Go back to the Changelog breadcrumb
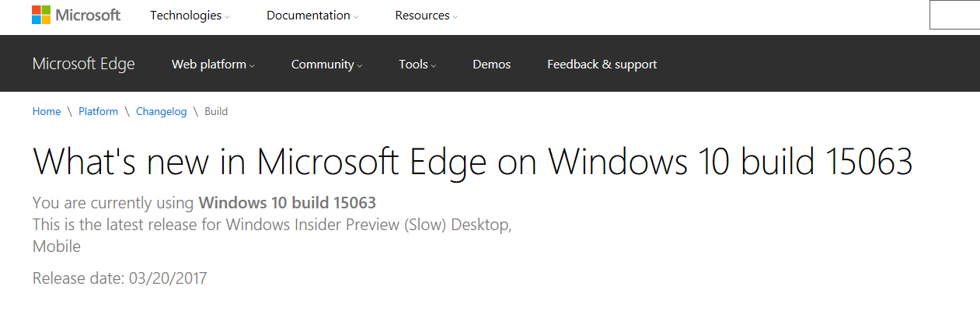 (x=161, y=111)
